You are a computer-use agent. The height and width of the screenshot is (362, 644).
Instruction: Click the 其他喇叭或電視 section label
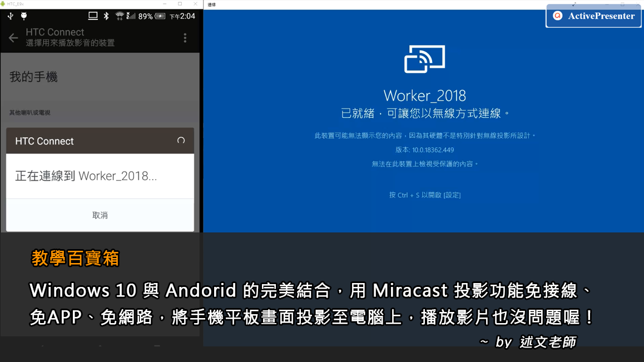pos(30,112)
